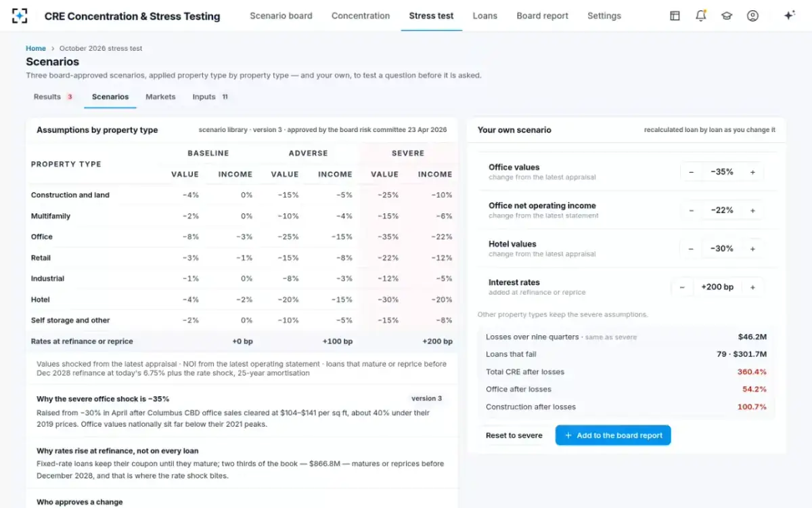
Task: Click the 360.4% Total CRE after losses value
Action: pos(752,372)
